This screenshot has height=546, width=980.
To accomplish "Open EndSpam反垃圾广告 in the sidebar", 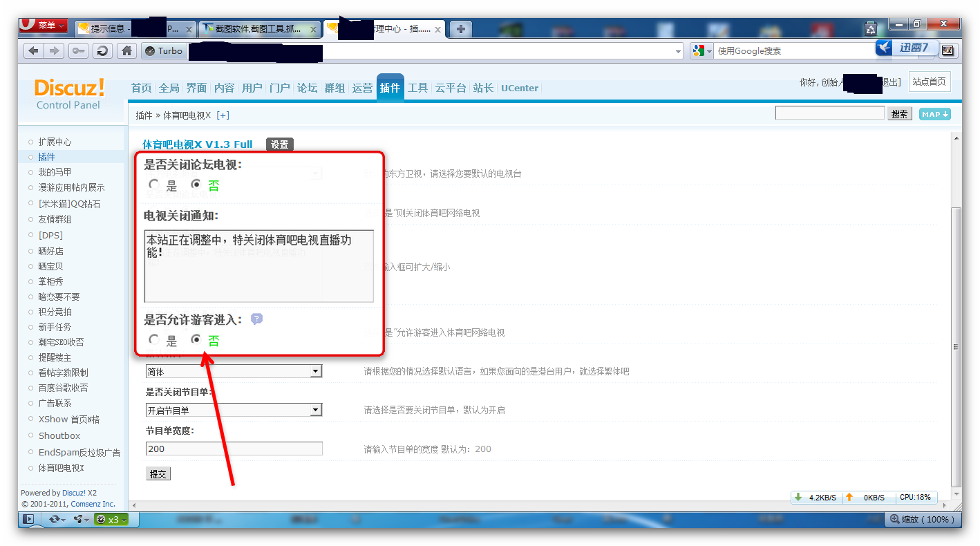I will click(x=79, y=452).
